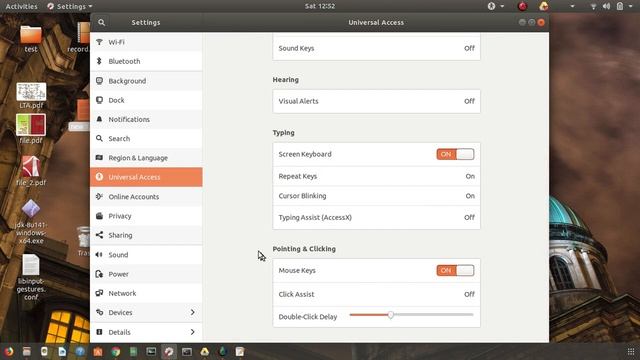Open the text editor notepad in dock

click(240, 351)
